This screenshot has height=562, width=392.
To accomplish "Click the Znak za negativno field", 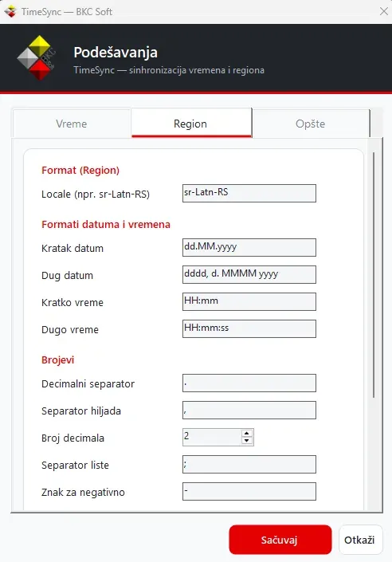I will coord(249,491).
